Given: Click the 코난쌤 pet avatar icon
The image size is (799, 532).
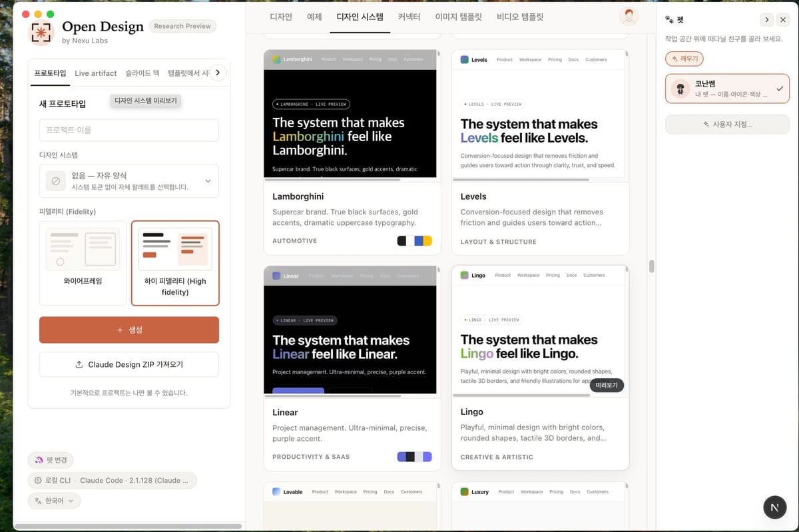Looking at the screenshot, I should point(680,89).
